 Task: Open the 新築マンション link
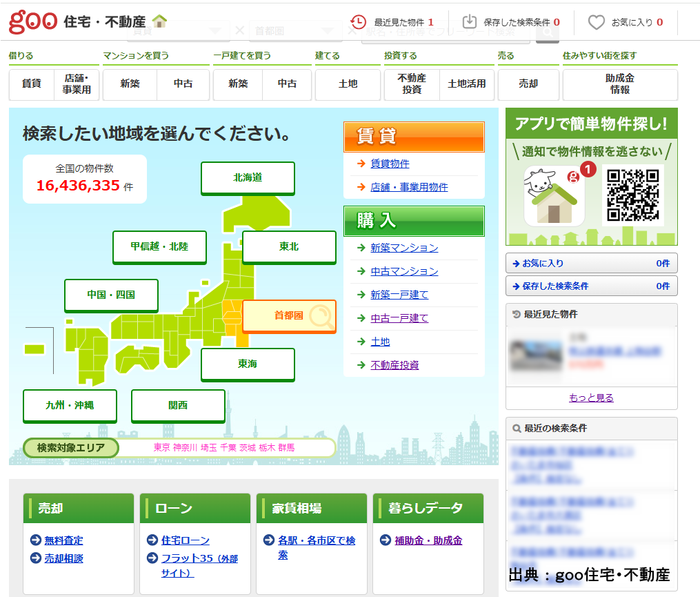[x=404, y=248]
